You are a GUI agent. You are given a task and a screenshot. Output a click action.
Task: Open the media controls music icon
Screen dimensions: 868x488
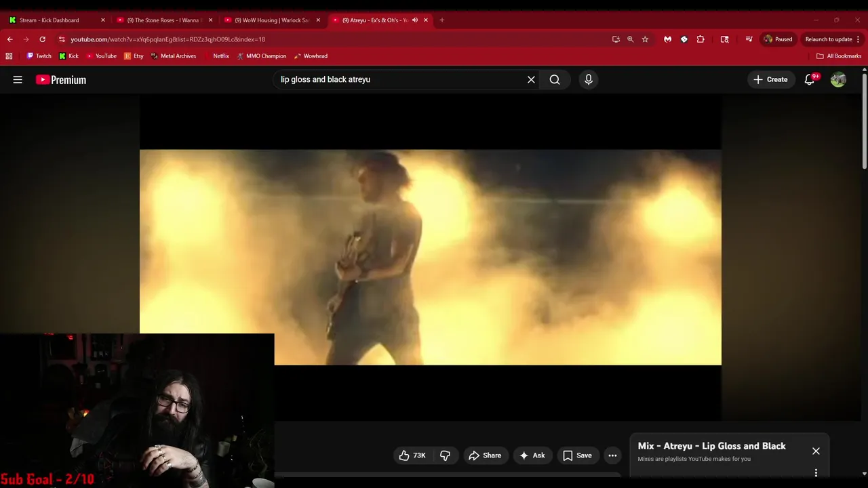click(x=749, y=39)
